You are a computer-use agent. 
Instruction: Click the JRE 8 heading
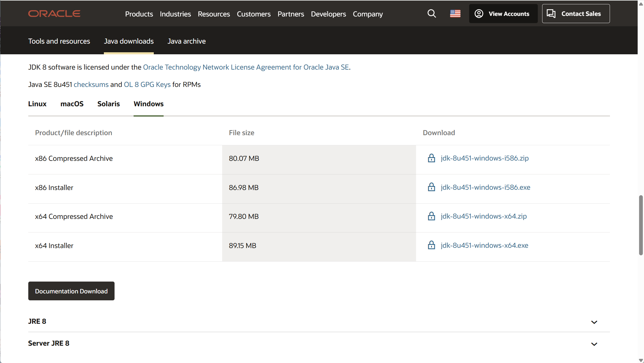37,321
